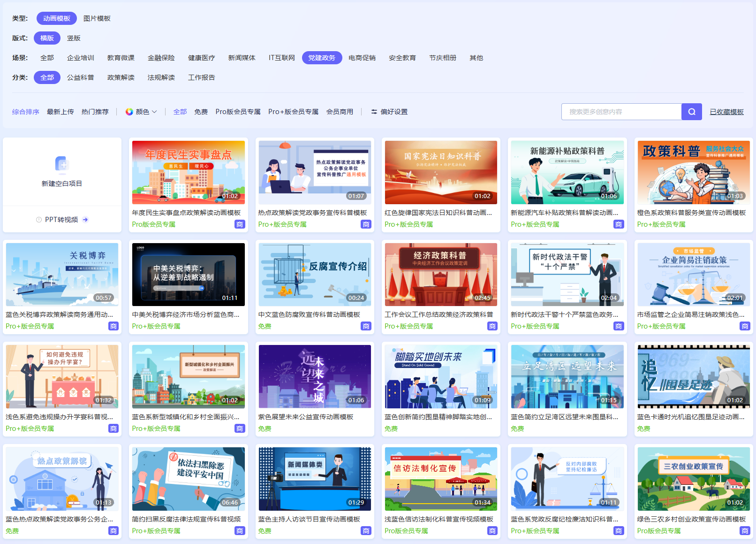The width and height of the screenshot is (756, 544).
Task: Open the 已收藏模板 link
Action: 726,112
